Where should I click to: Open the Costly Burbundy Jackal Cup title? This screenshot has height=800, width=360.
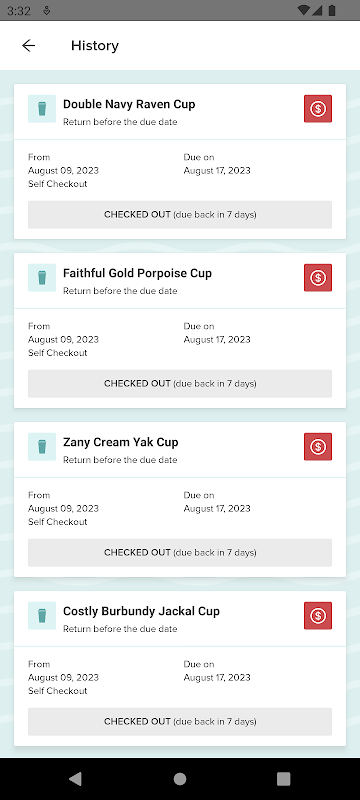[x=141, y=611]
